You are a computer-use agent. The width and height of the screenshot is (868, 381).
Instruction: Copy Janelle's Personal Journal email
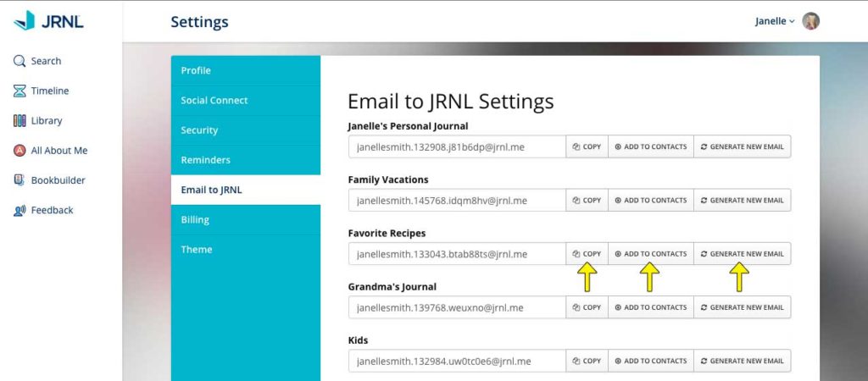pos(587,146)
